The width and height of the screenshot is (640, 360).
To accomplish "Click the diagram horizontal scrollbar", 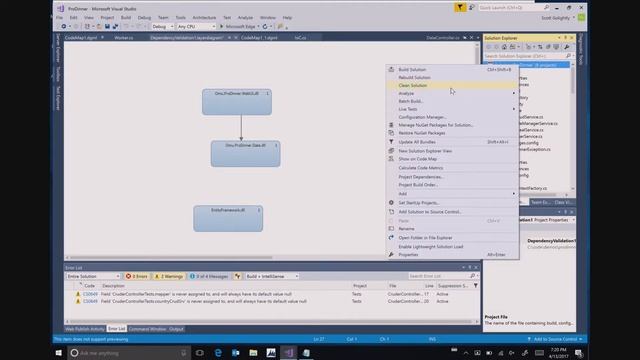I will click(171, 258).
